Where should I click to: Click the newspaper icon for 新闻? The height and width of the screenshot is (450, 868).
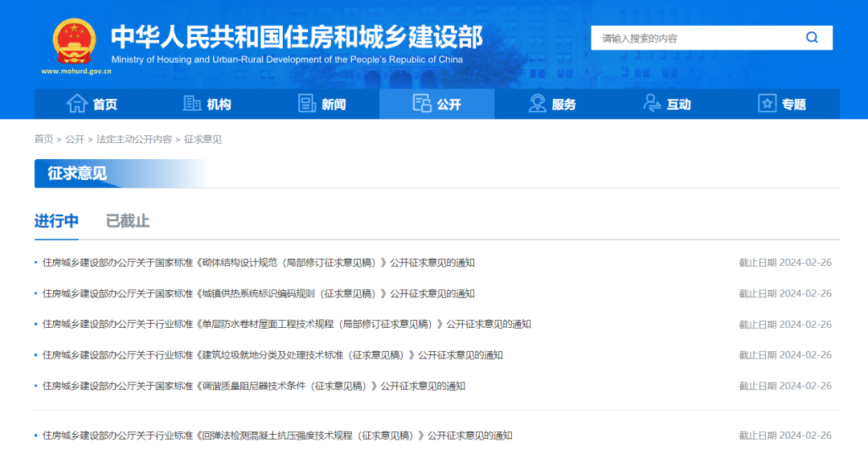pyautogui.click(x=307, y=104)
